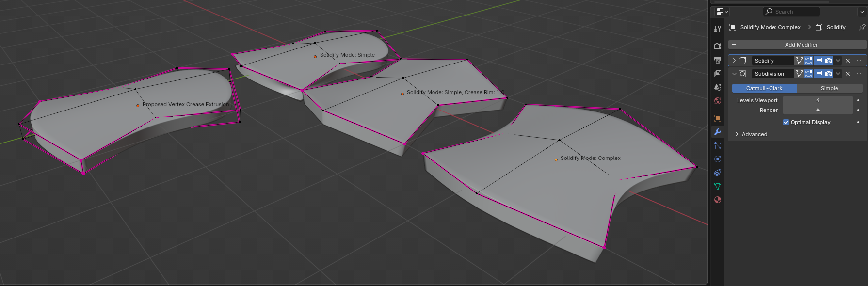Expand the Solidify modifier panel

[x=734, y=61]
